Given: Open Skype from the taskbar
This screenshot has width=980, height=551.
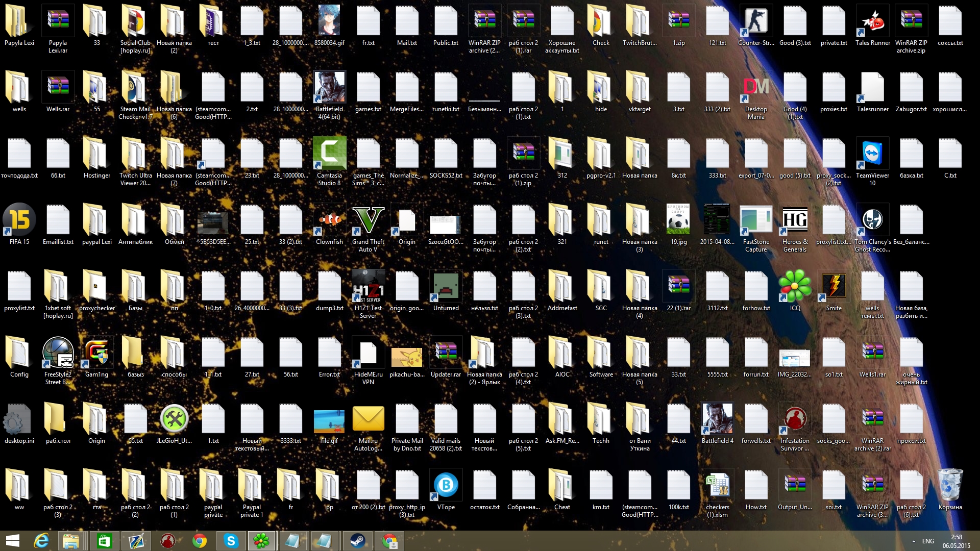Looking at the screenshot, I should [x=231, y=541].
